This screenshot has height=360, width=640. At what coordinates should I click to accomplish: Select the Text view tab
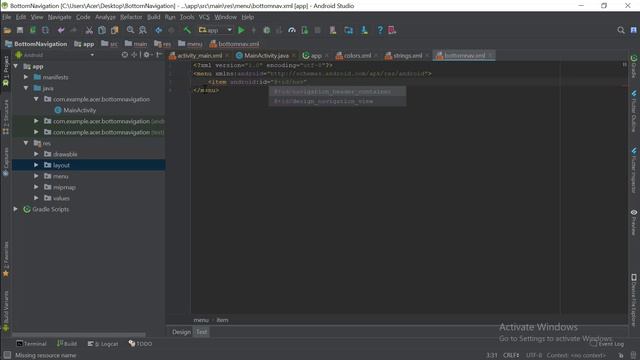[x=202, y=332]
